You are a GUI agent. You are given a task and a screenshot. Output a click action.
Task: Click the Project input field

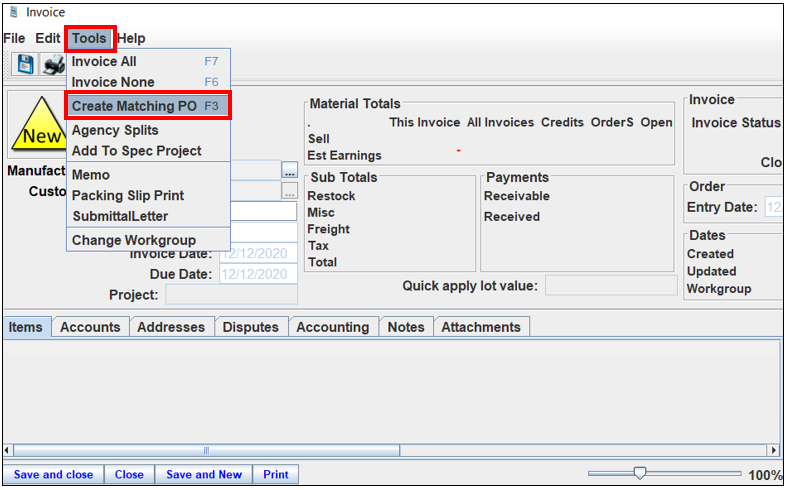coord(232,295)
